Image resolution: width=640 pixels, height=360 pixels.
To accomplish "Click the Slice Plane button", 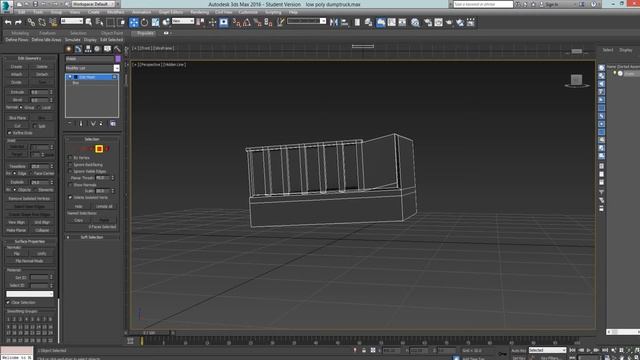I will pyautogui.click(x=18, y=118).
